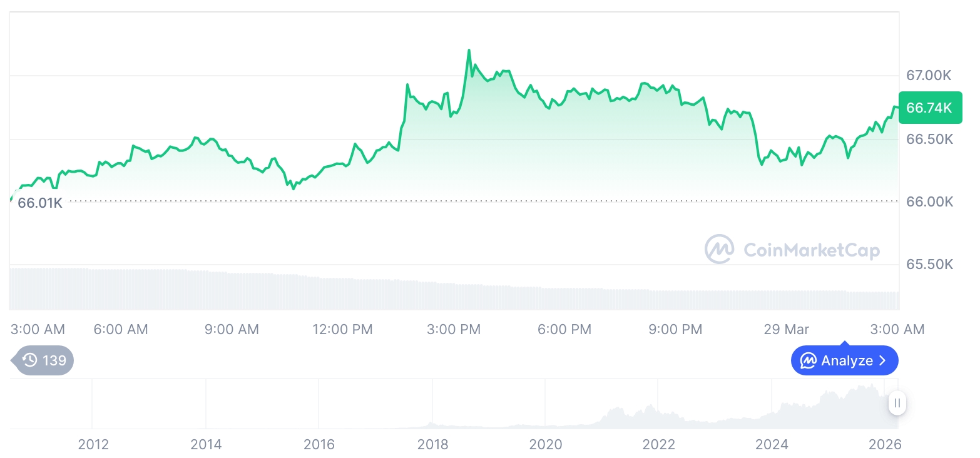Click the CoinMarketCap watermark logo icon

pos(720,249)
